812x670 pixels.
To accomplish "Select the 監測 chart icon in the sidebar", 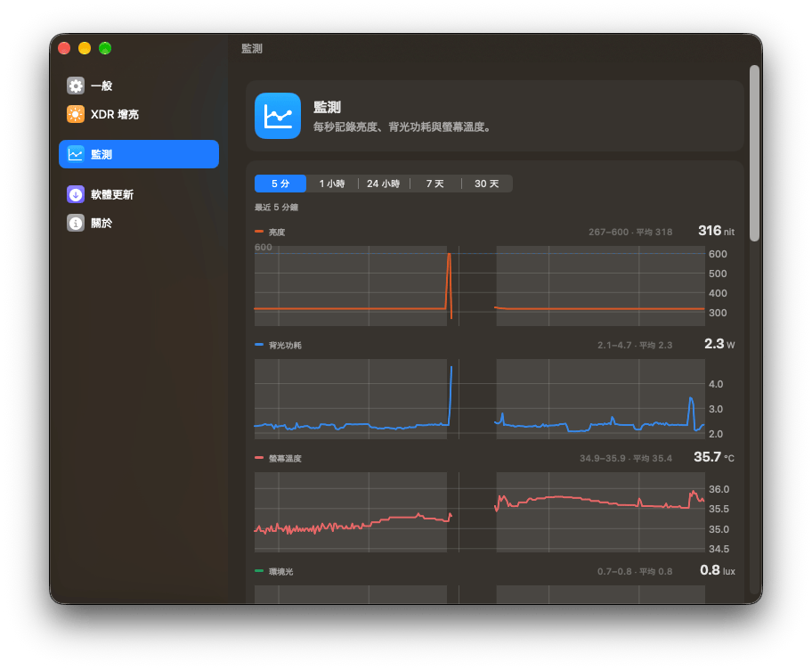I will pos(76,154).
